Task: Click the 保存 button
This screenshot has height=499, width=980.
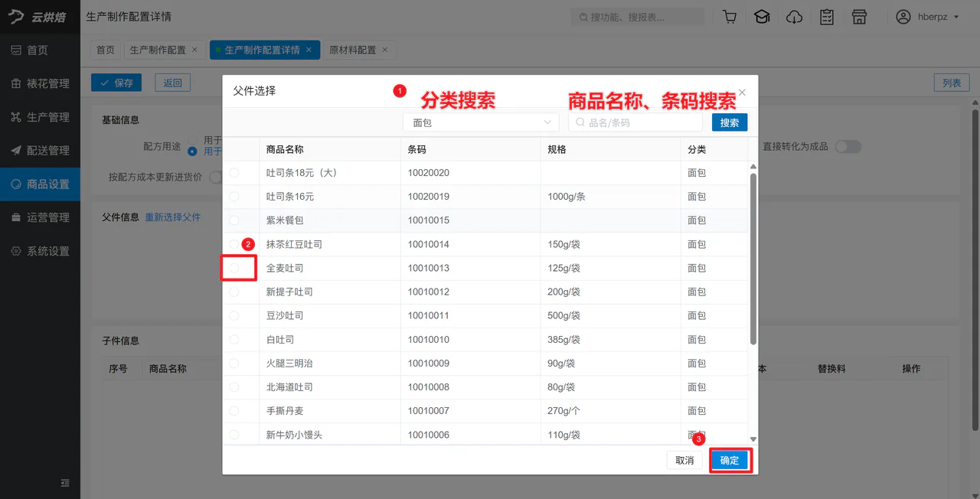Action: tap(116, 83)
